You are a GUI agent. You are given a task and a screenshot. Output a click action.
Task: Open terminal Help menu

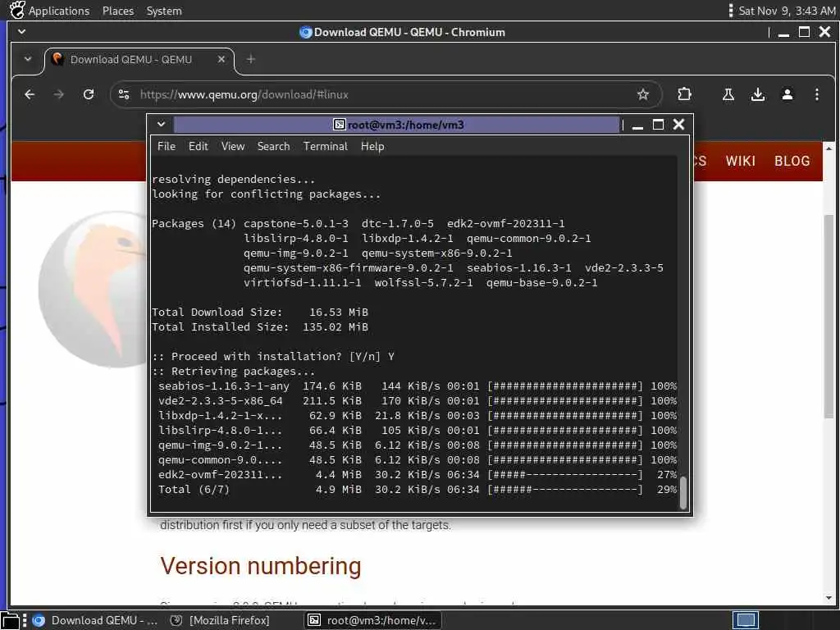(x=372, y=146)
